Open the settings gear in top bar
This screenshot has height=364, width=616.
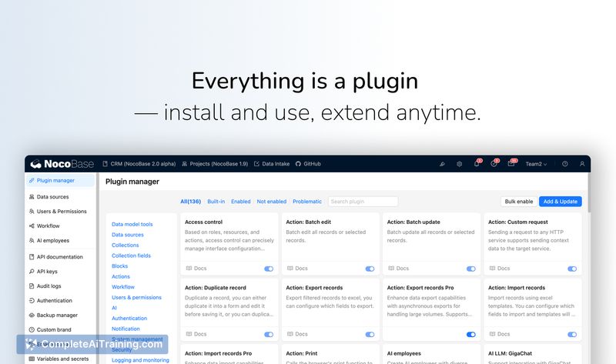point(459,164)
